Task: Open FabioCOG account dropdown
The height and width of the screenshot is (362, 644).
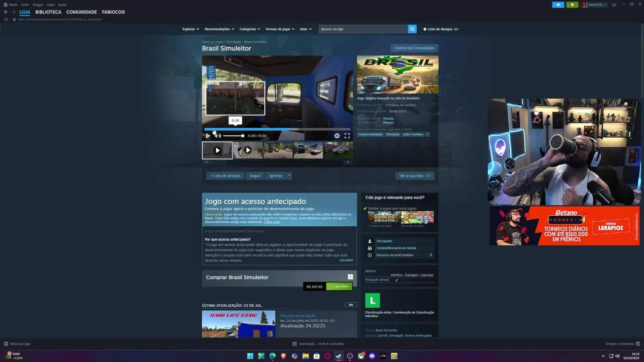Action: pos(594,5)
